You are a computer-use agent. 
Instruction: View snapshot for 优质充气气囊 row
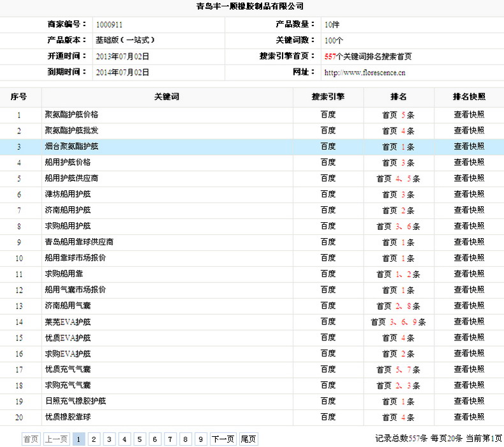(x=469, y=370)
